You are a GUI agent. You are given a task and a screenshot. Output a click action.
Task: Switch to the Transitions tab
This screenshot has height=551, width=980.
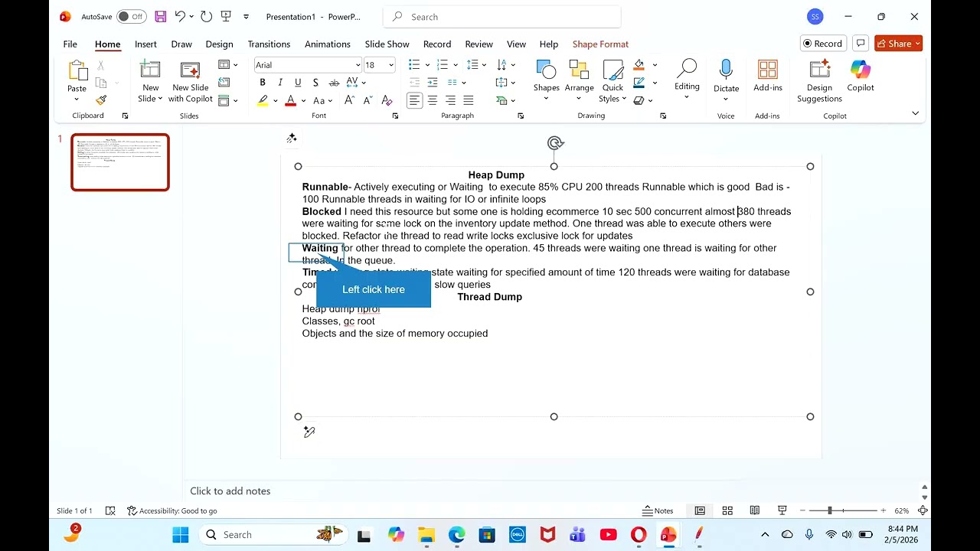pyautogui.click(x=269, y=44)
